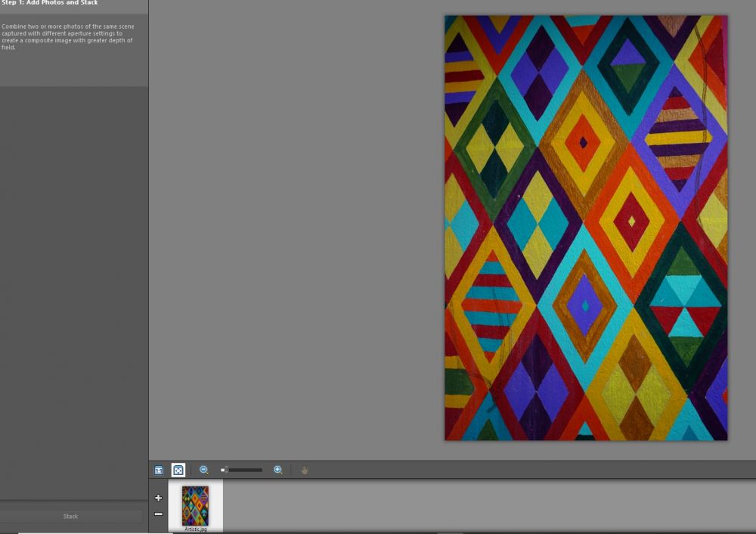Switch to actual pixels 1:1 view
The image size is (756, 534).
click(159, 470)
